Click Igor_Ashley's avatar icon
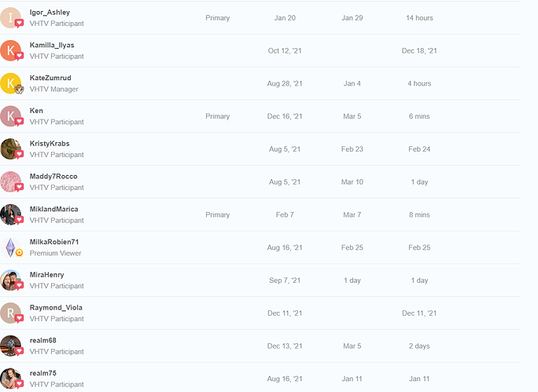 click(x=11, y=18)
